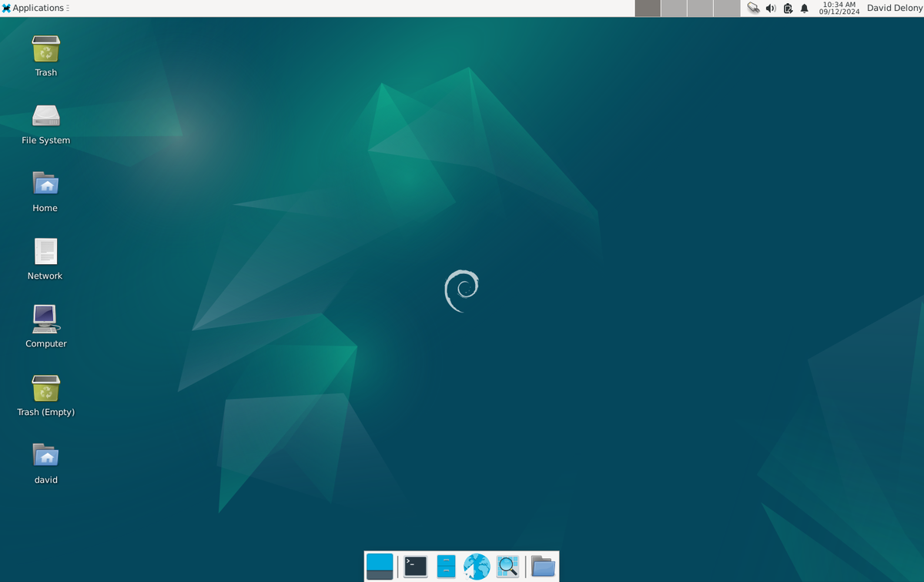This screenshot has height=582, width=924.
Task: Open File Manager cabinet icon in dock
Action: pos(446,567)
